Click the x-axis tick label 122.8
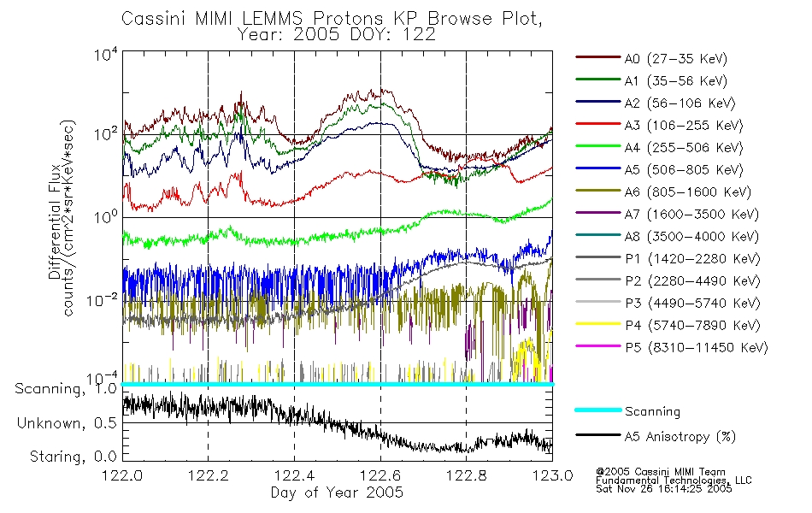The height and width of the screenshot is (513, 812). 466,475
